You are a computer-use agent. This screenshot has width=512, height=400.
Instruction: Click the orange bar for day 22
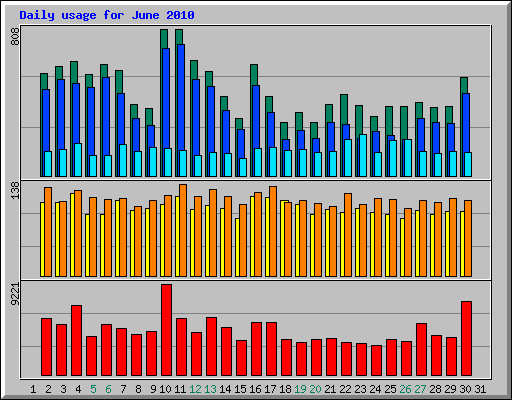click(348, 235)
